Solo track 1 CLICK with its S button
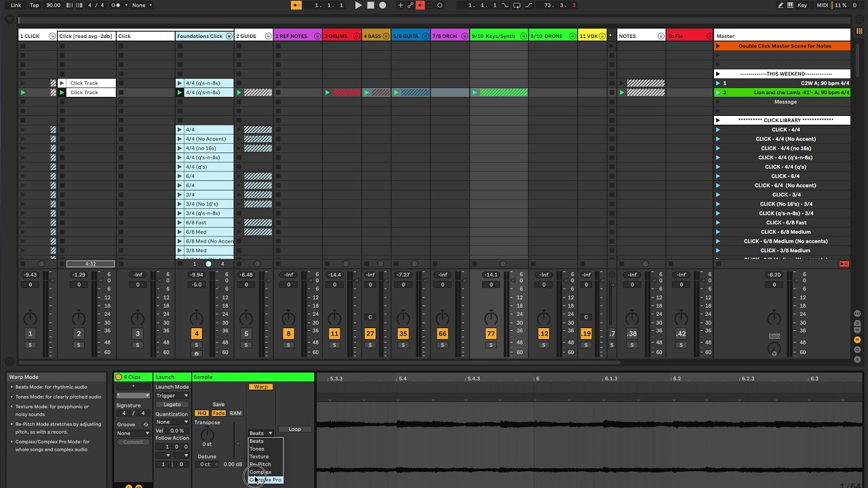Image resolution: width=868 pixels, height=488 pixels. click(x=30, y=345)
